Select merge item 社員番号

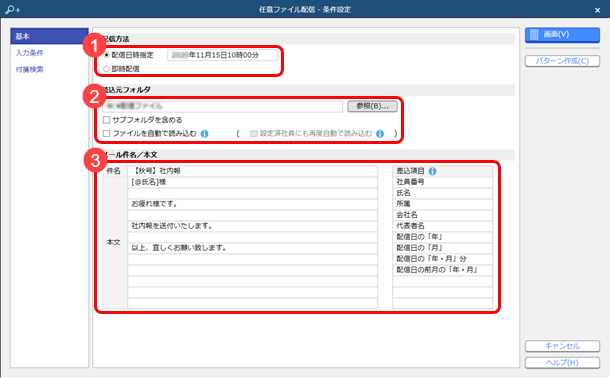[x=442, y=182]
